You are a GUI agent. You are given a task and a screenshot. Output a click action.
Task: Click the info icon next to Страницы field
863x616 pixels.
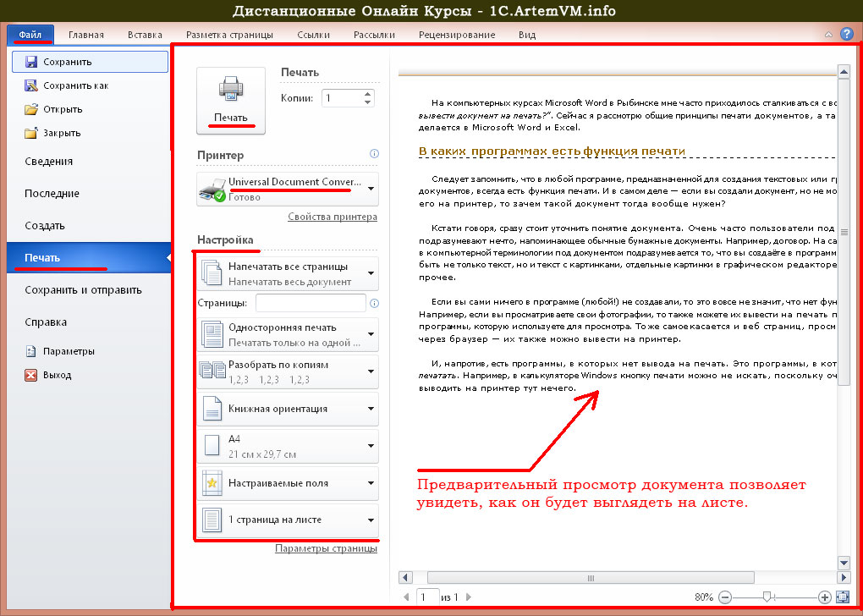374,303
